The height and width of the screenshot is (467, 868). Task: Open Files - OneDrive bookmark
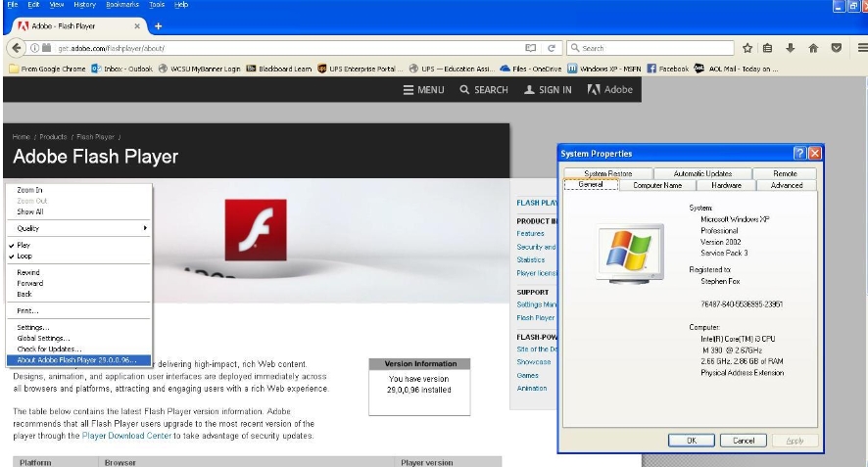531,69
